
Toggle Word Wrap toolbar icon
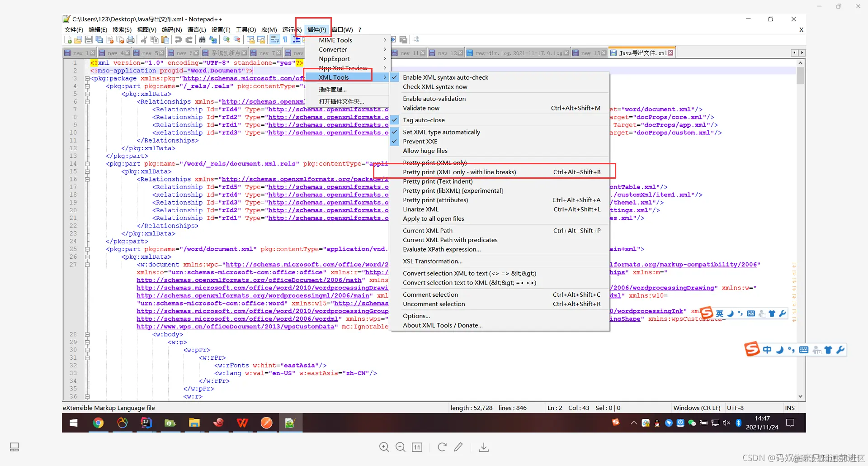(x=274, y=40)
